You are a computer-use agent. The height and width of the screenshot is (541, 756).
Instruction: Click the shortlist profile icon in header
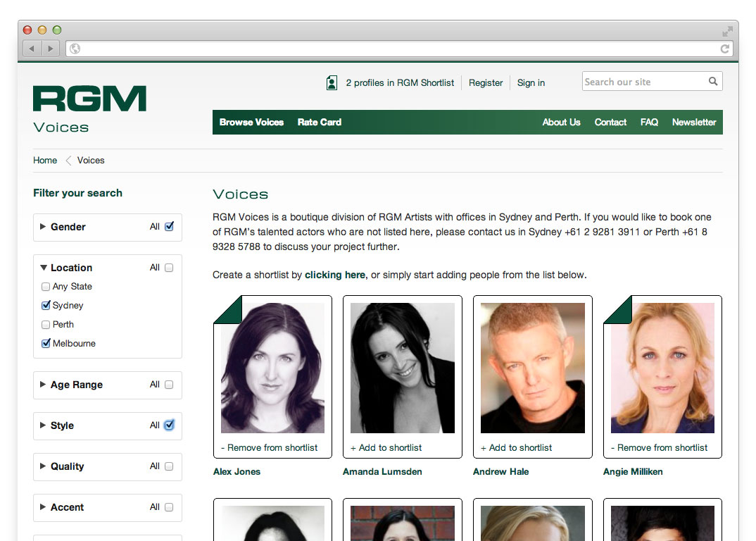(332, 83)
